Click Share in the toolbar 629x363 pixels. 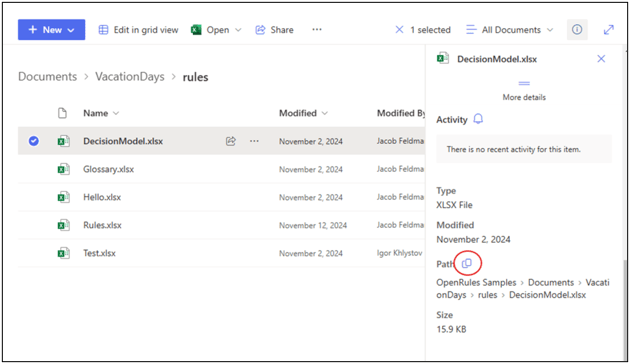click(x=274, y=30)
